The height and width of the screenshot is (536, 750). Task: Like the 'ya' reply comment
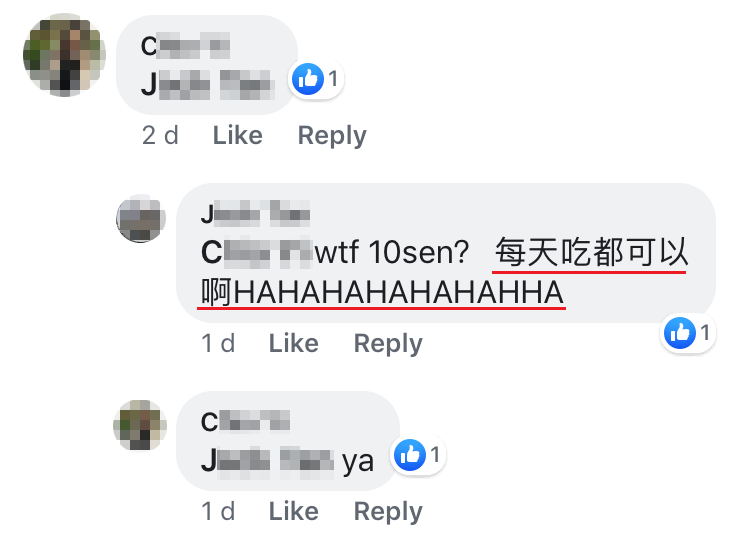tap(294, 512)
